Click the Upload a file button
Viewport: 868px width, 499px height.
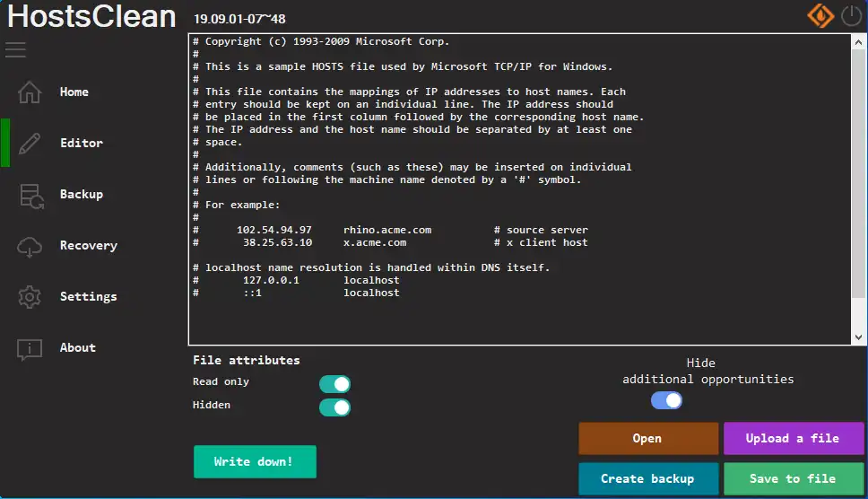point(794,438)
